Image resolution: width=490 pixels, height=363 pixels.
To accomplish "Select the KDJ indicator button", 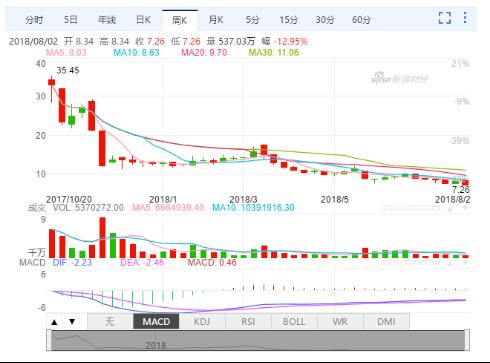I will (202, 321).
